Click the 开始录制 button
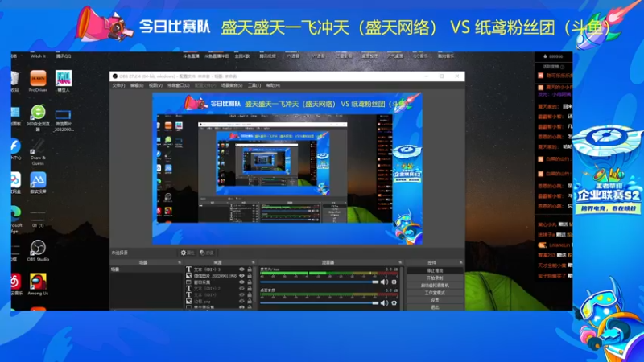The width and height of the screenshot is (644, 362). coord(435,278)
